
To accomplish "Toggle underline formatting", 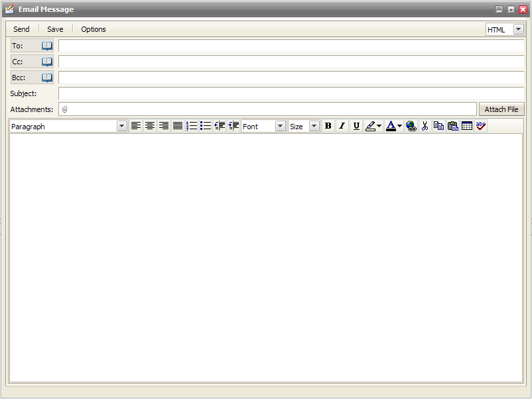I will click(356, 126).
